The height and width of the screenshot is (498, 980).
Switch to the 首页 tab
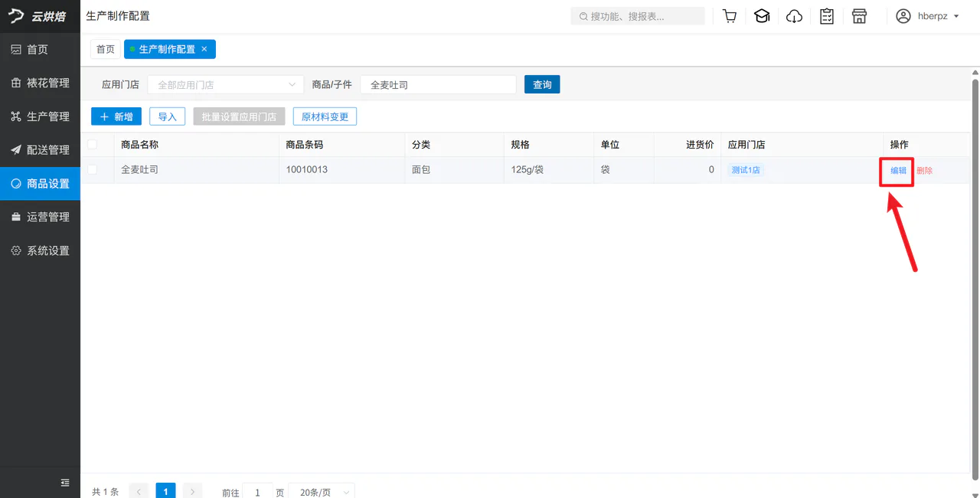[x=106, y=49]
